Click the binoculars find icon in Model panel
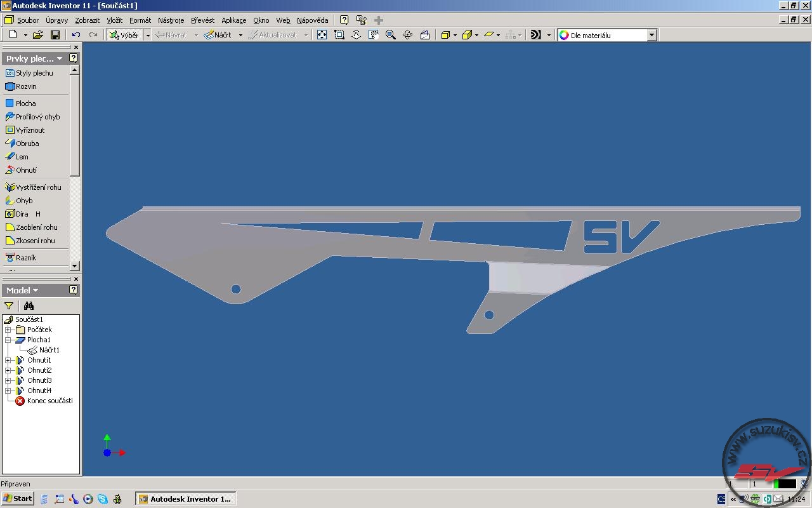The width and height of the screenshot is (812, 508). pyautogui.click(x=29, y=305)
